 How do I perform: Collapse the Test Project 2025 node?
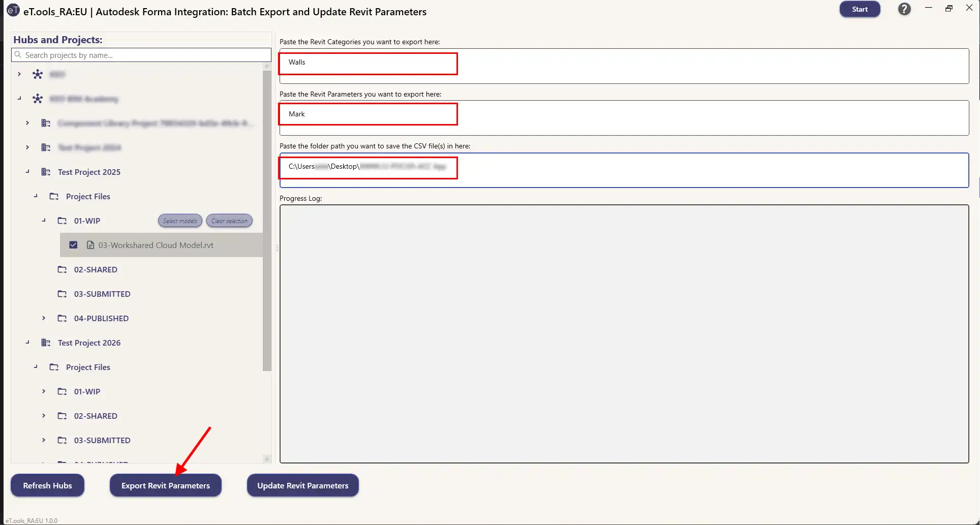[27, 172]
